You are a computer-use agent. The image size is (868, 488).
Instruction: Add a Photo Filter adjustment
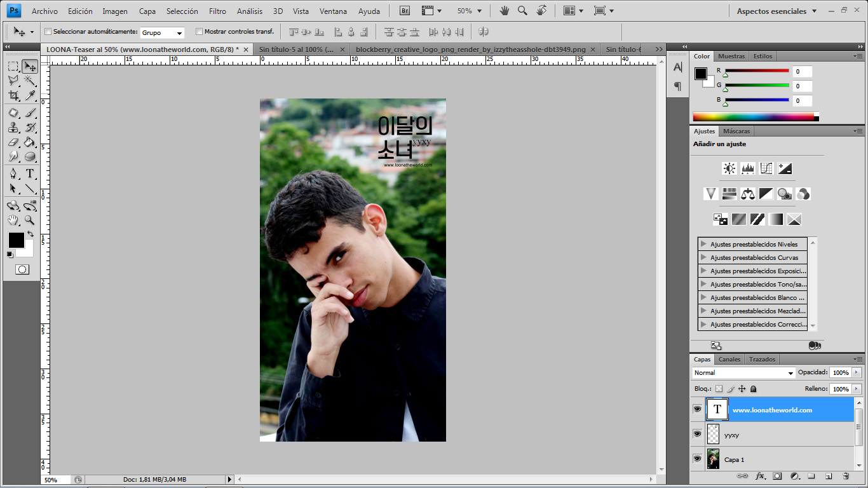pyautogui.click(x=785, y=194)
